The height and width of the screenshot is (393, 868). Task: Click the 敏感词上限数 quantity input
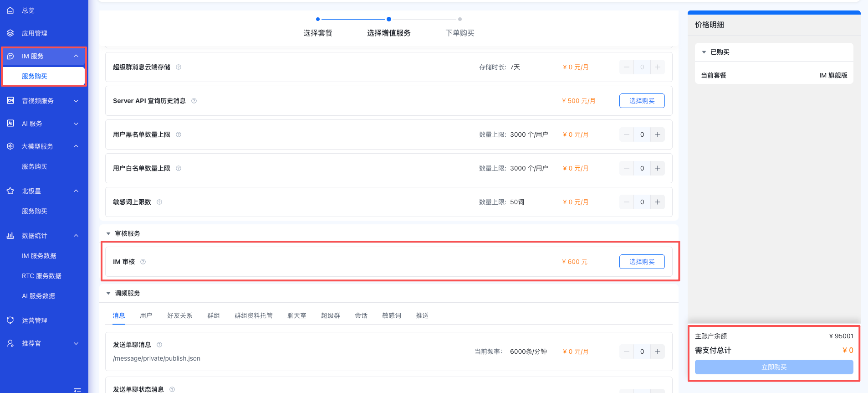pos(642,202)
